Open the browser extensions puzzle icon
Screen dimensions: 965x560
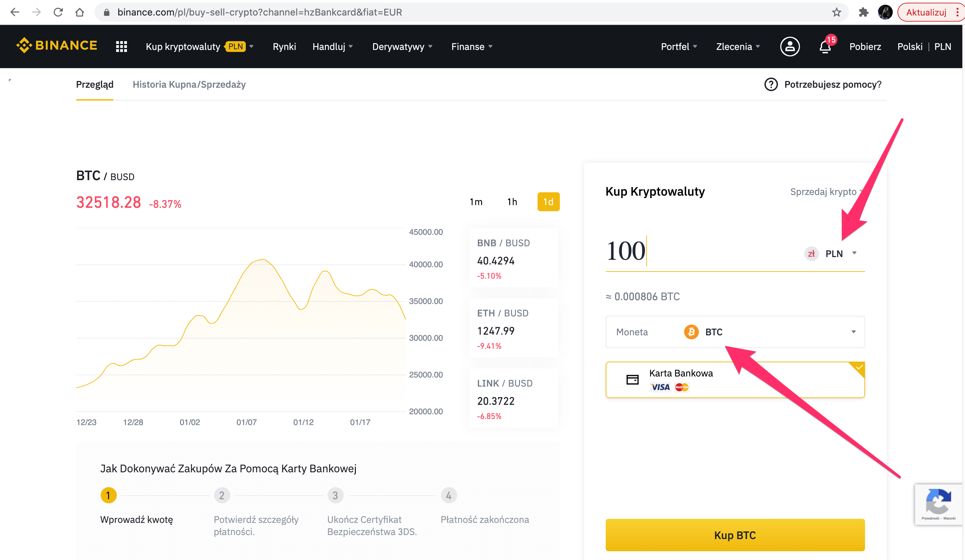coord(863,12)
